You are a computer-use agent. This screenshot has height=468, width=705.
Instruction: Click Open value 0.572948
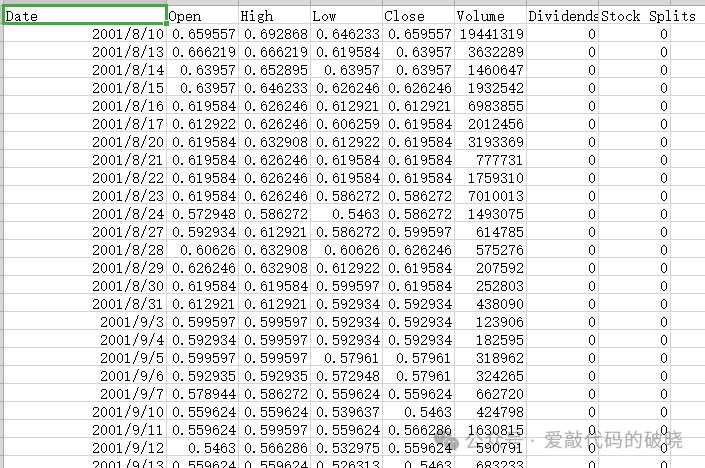pyautogui.click(x=203, y=214)
